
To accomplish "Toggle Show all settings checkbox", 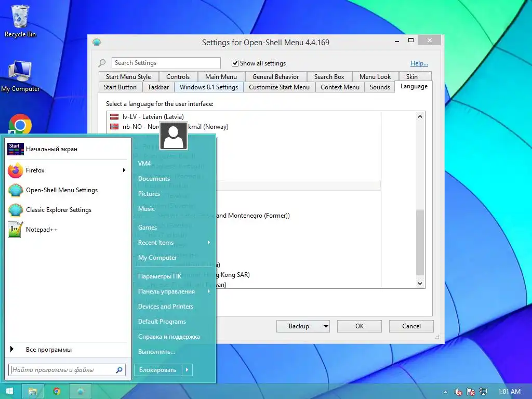I will point(235,63).
